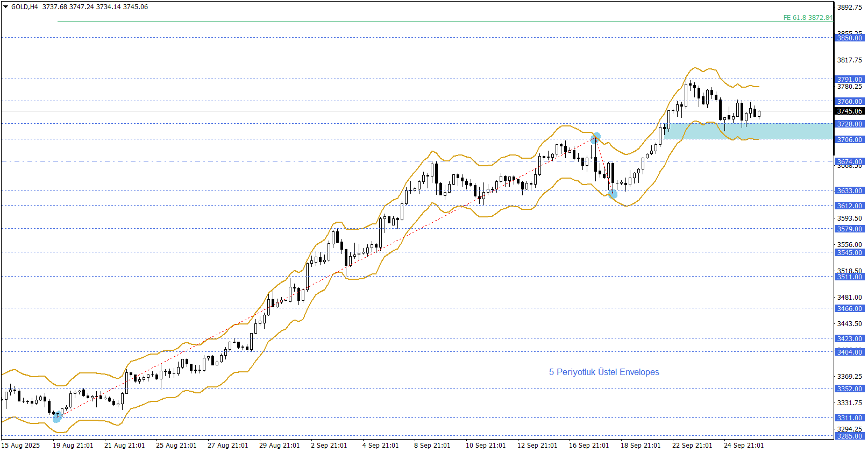Click the 3674.00 price level label

pyautogui.click(x=850, y=161)
